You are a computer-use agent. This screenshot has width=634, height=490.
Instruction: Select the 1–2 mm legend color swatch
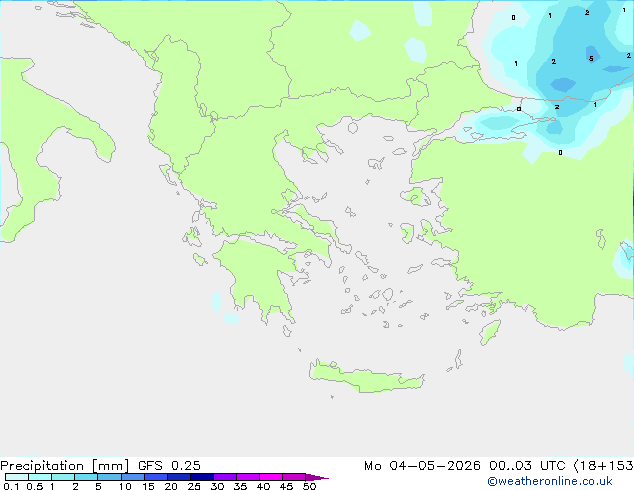point(63,477)
